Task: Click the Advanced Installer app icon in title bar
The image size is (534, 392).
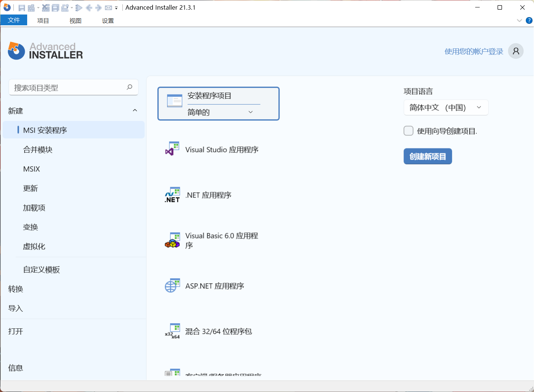Action: (7, 7)
